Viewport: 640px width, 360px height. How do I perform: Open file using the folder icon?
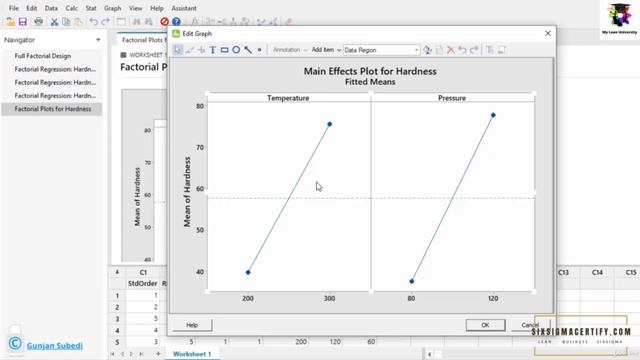pos(11,22)
